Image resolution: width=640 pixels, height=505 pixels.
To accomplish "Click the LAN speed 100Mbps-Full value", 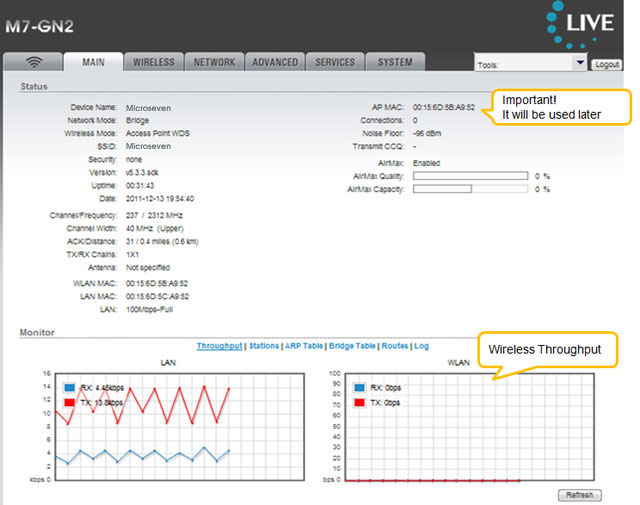I will (149, 309).
